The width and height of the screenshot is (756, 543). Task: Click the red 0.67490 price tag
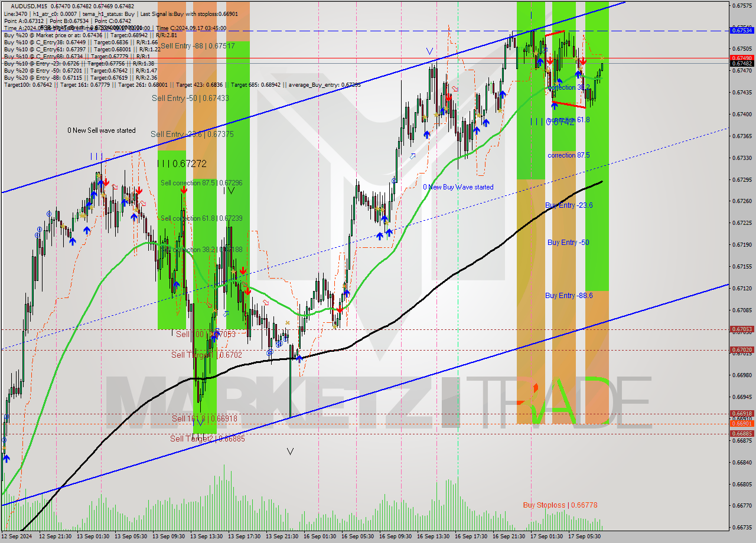[742, 58]
